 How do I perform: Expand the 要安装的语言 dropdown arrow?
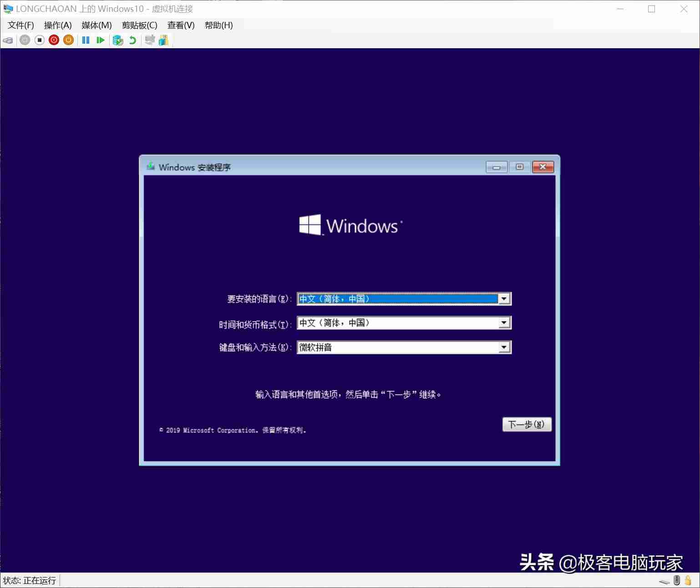pos(504,299)
